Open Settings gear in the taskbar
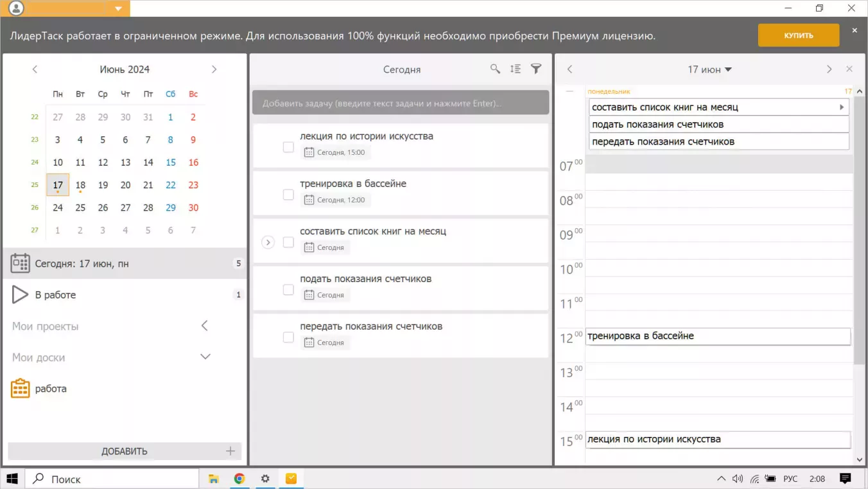This screenshot has width=868, height=489. point(265,479)
